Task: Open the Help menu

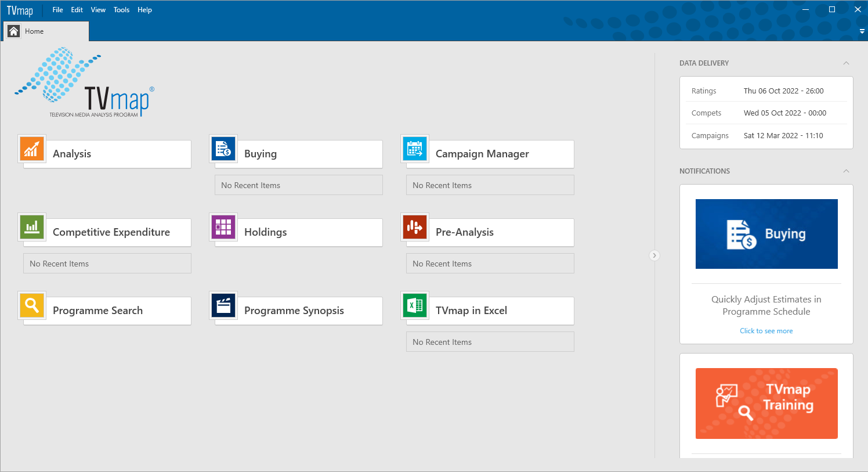Action: [x=144, y=10]
